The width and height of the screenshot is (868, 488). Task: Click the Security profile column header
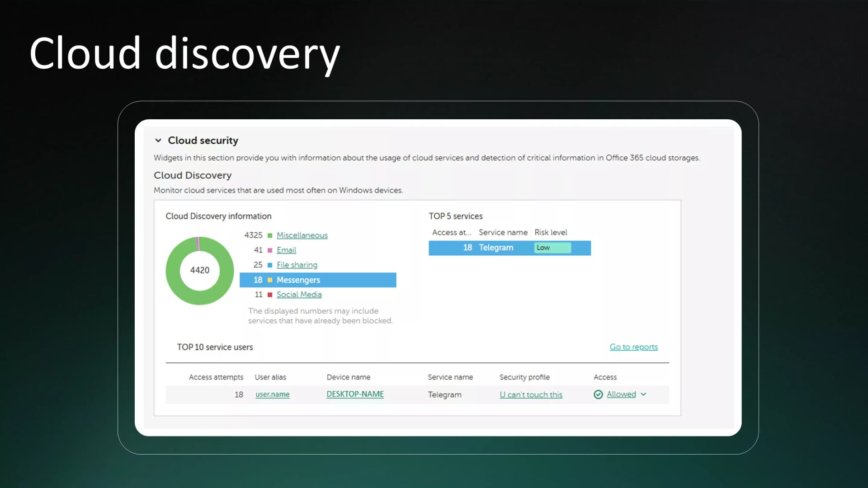click(524, 377)
